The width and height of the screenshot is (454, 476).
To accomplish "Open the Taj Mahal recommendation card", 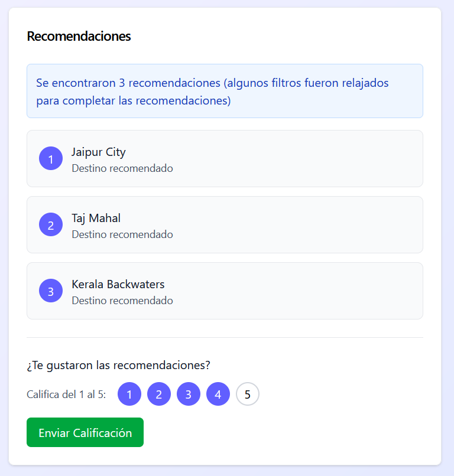I will (x=225, y=224).
